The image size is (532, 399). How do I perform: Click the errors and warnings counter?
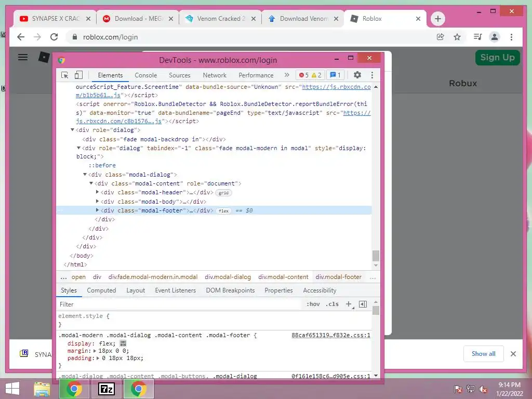pos(310,75)
